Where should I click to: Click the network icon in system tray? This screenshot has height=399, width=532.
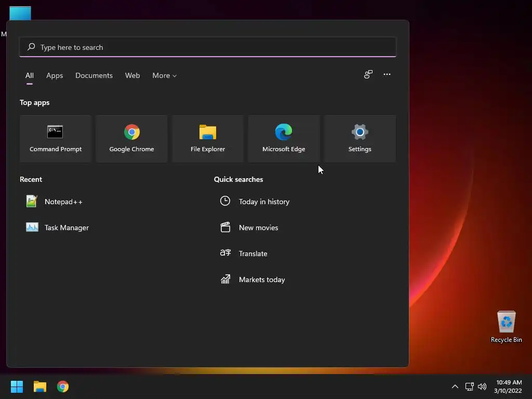tap(469, 387)
